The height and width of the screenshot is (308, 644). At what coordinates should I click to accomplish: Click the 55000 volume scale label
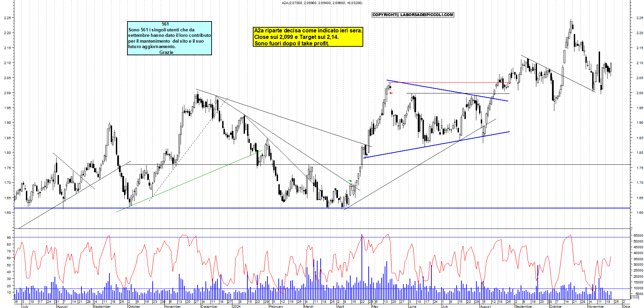pyautogui.click(x=638, y=235)
